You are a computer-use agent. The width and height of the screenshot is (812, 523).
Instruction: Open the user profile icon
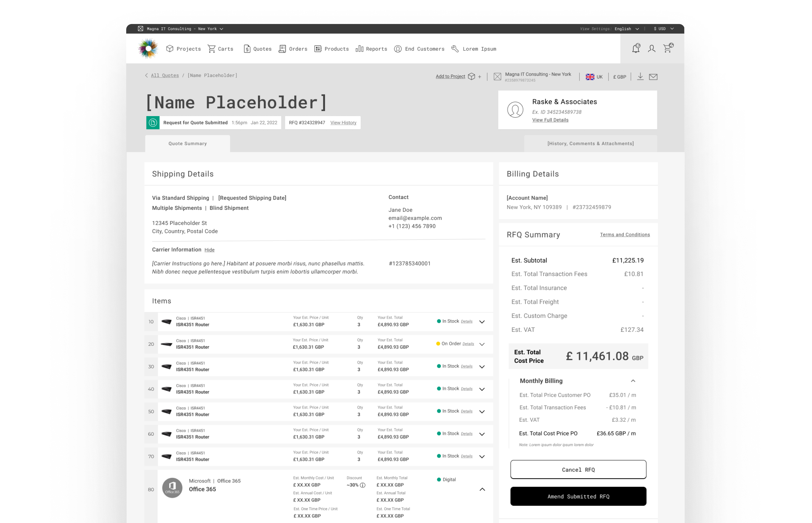click(x=651, y=49)
